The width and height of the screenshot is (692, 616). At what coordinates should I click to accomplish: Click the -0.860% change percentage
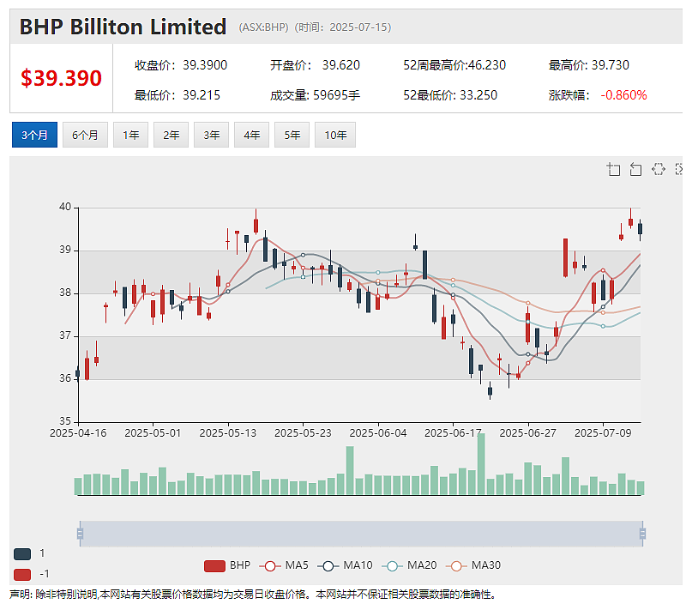(x=623, y=95)
